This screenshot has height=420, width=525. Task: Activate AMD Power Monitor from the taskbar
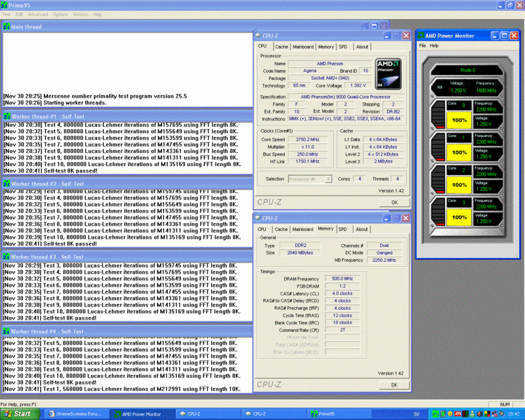(x=142, y=414)
